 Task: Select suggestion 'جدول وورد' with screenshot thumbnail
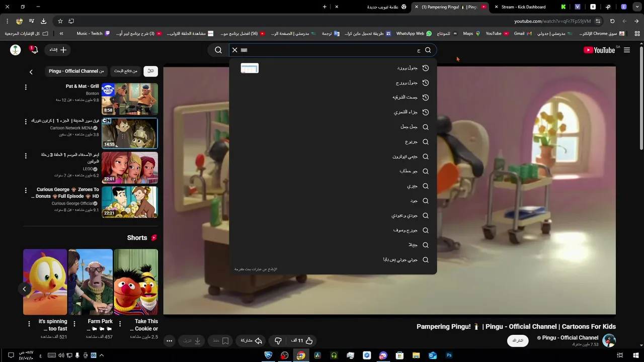coord(333,68)
